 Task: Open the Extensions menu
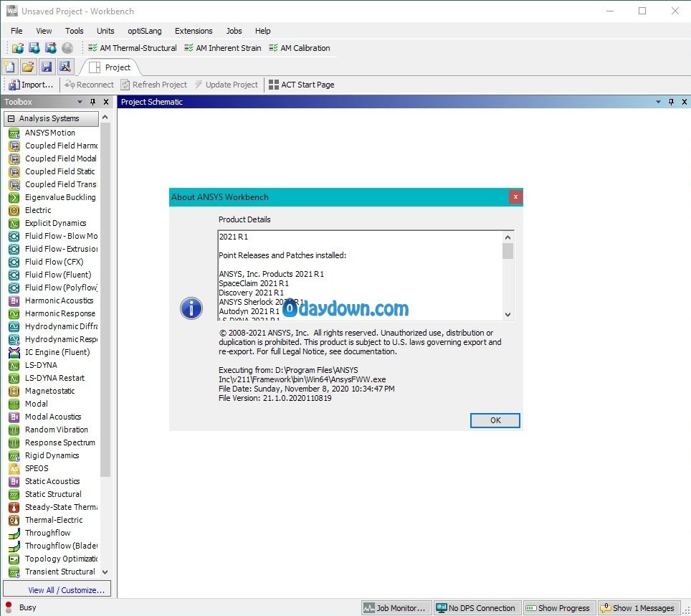pos(194,31)
